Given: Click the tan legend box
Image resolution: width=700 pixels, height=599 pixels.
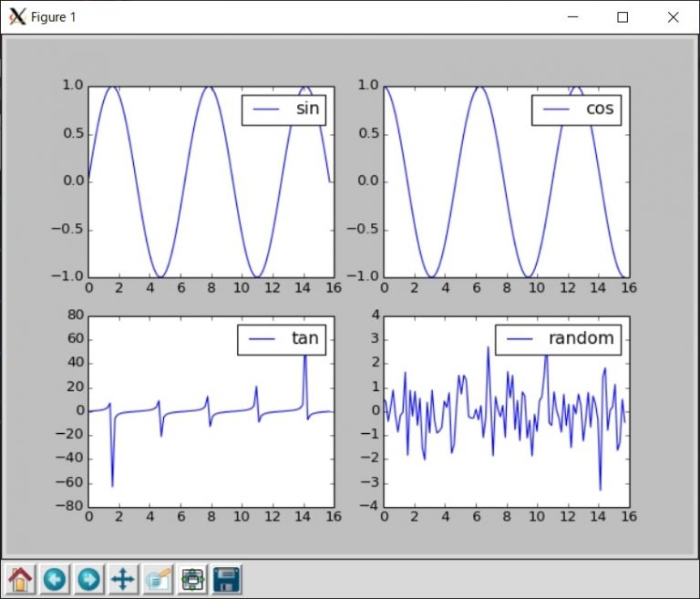Looking at the screenshot, I should point(282,340).
